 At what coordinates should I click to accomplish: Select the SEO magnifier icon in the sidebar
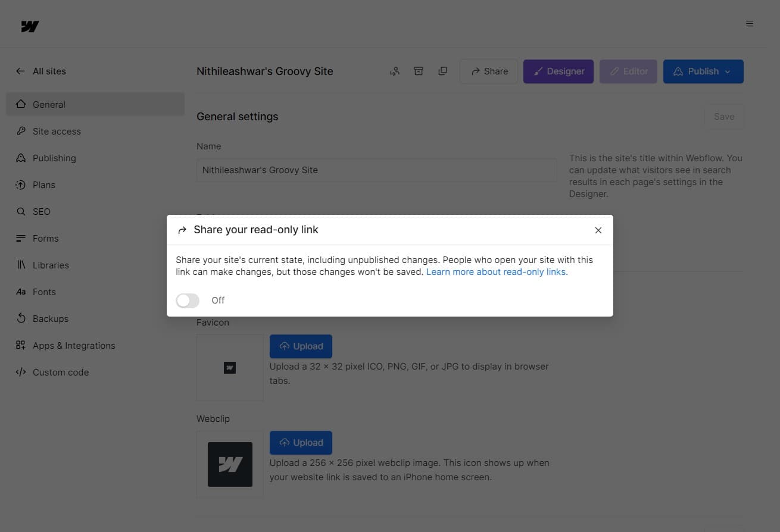click(20, 211)
